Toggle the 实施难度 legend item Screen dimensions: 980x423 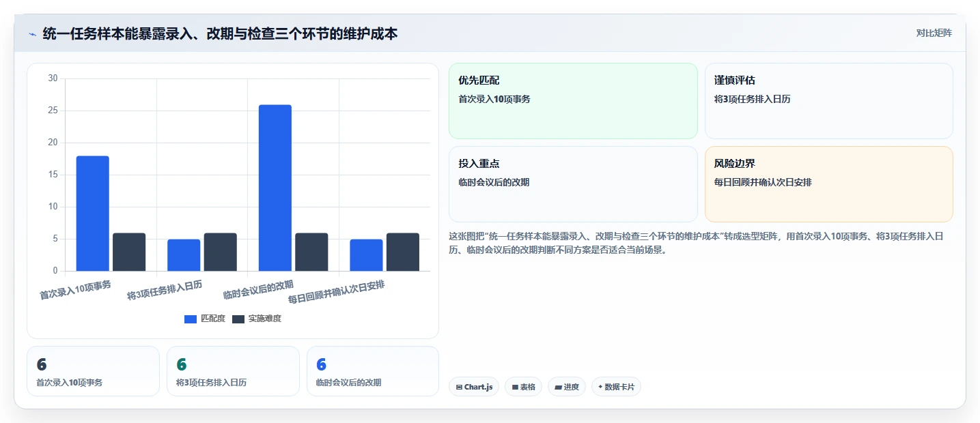pyautogui.click(x=257, y=319)
